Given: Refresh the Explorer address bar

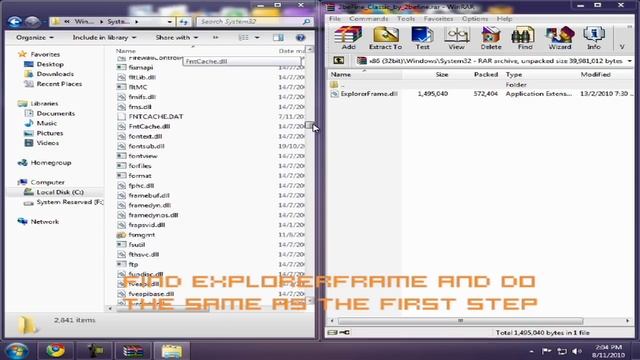Looking at the screenshot, I should click(184, 22).
